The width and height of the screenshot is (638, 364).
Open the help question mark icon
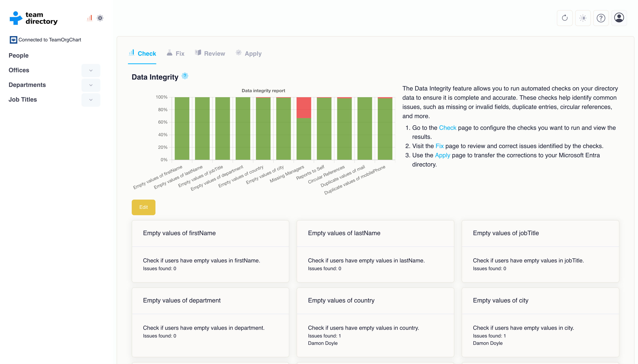[601, 18]
